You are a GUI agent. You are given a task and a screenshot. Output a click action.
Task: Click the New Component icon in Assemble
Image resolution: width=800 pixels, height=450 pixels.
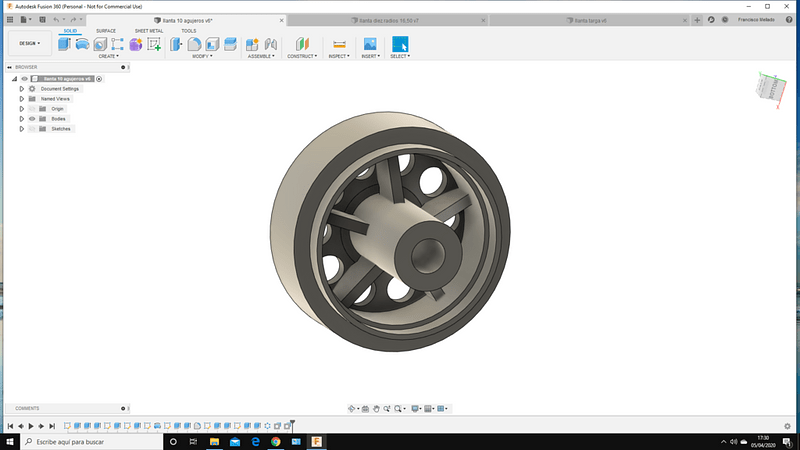pyautogui.click(x=252, y=44)
